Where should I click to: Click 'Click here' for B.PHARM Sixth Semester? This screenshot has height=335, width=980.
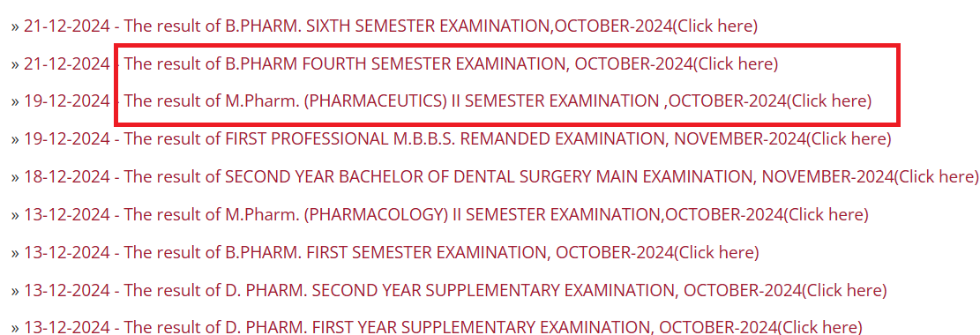click(x=715, y=26)
